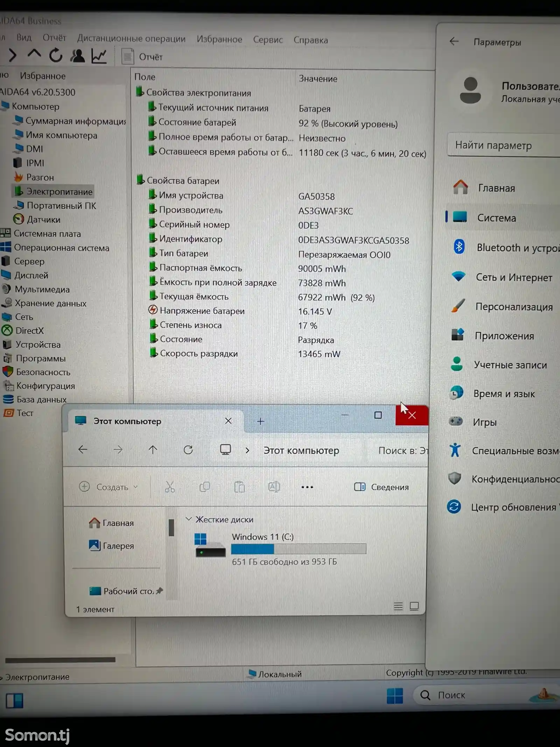This screenshot has height=747, width=560.
Task: Open Главная in Explorer sidebar
Action: pos(111,523)
